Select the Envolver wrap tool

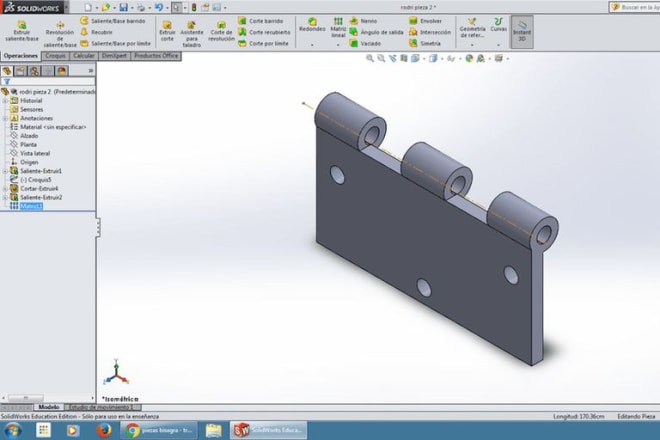[x=426, y=21]
